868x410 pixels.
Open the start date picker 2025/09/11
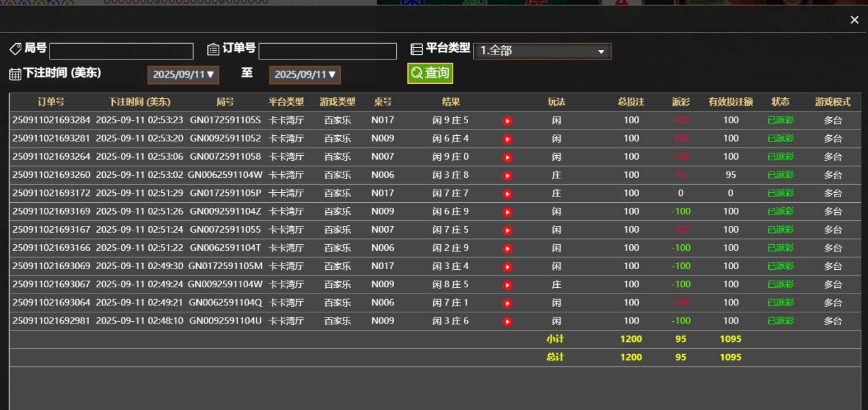click(183, 74)
